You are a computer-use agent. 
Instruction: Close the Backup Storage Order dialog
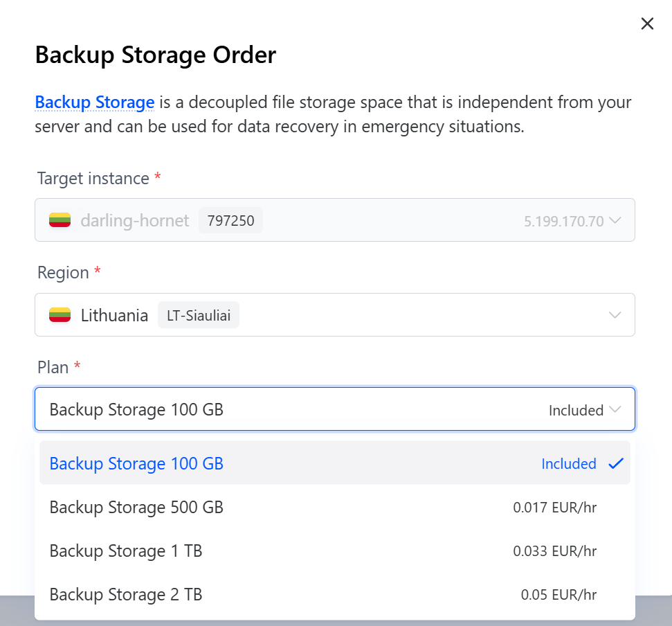click(647, 24)
